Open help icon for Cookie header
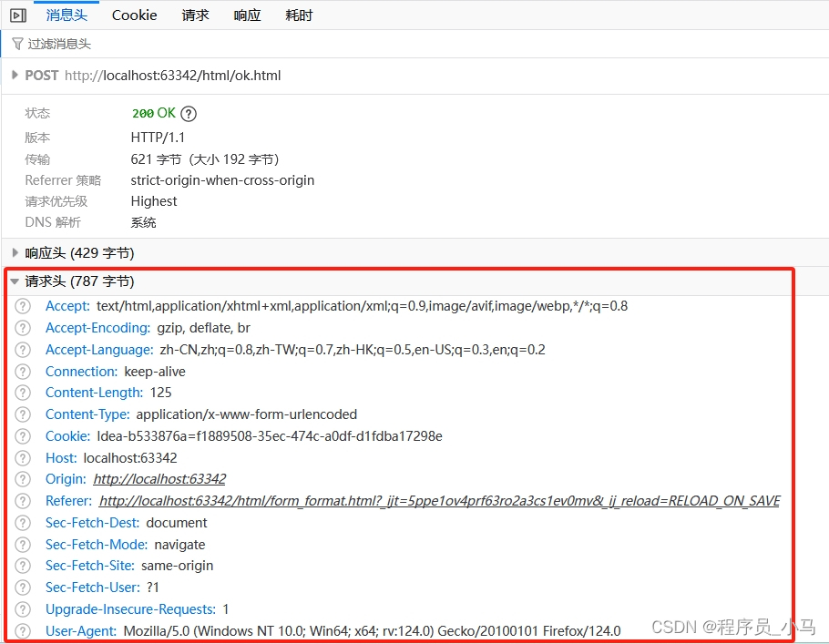 pyautogui.click(x=23, y=435)
